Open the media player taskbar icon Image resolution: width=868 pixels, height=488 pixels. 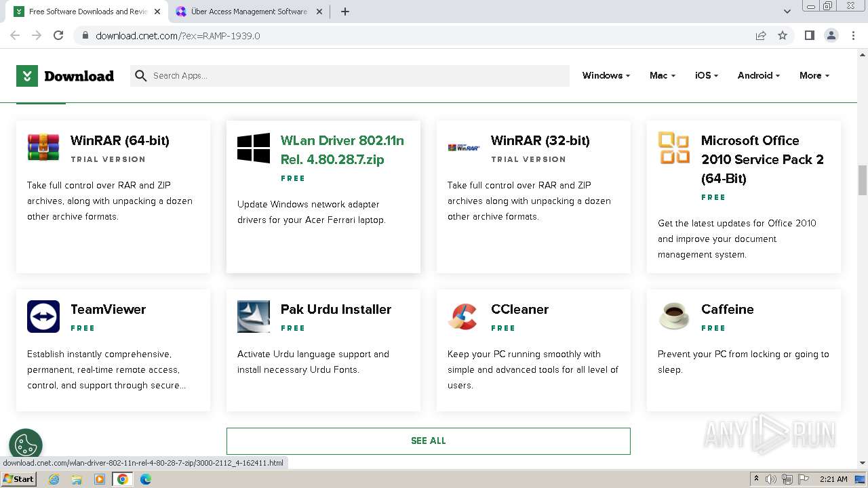pos(100,479)
